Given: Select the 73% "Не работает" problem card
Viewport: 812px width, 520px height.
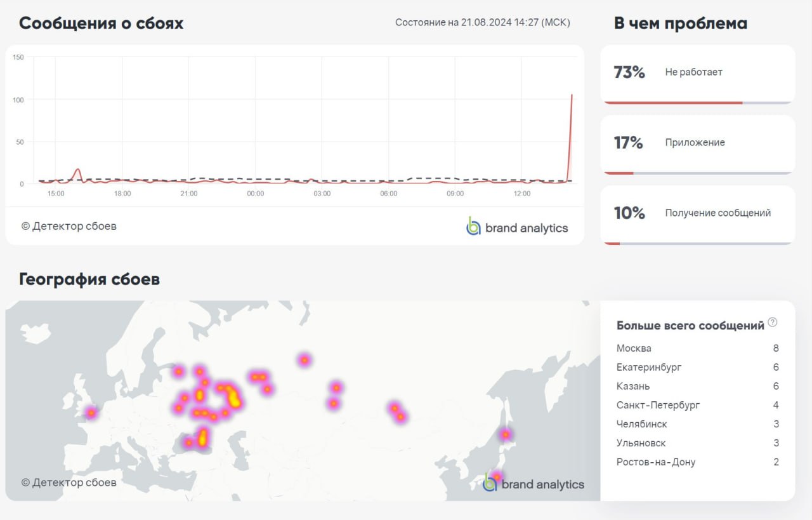Looking at the screenshot, I should click(697, 73).
